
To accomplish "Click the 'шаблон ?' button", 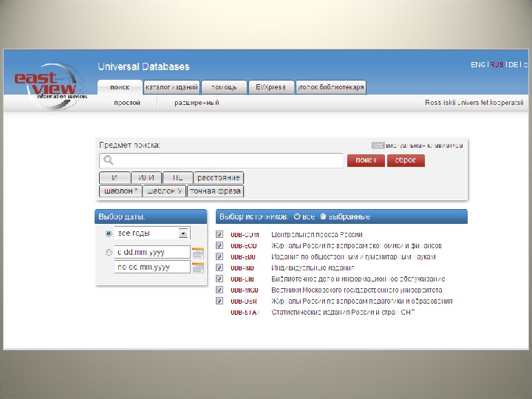I will [165, 191].
